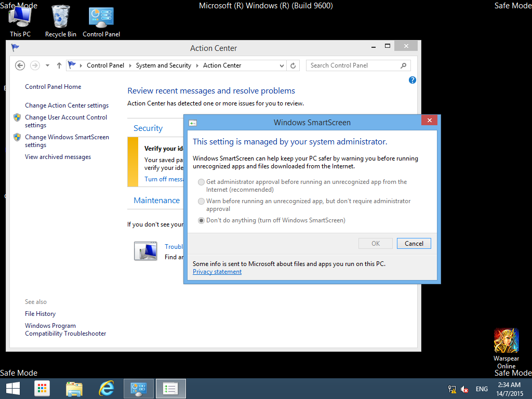Focus the Search Control Panel field

[354, 65]
